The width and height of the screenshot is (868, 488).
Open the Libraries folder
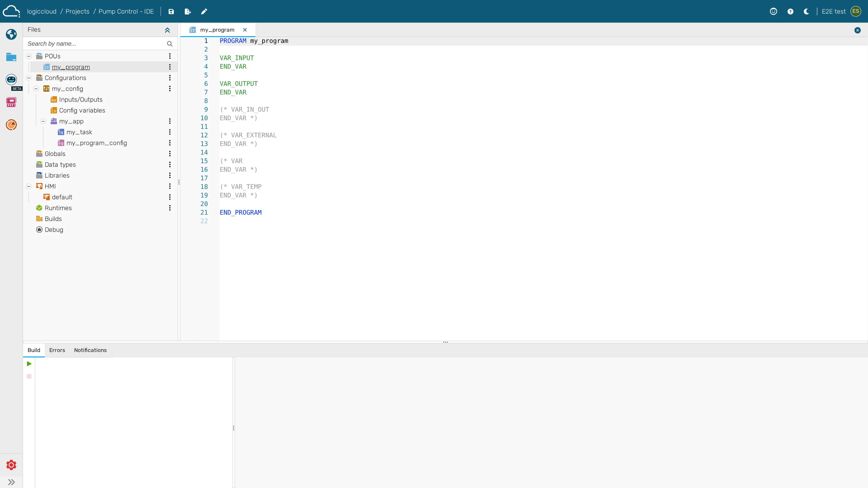click(x=57, y=176)
